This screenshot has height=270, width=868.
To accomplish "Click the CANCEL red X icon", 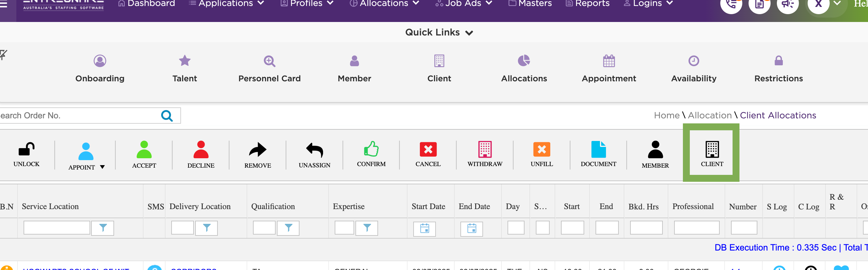I will (x=428, y=149).
